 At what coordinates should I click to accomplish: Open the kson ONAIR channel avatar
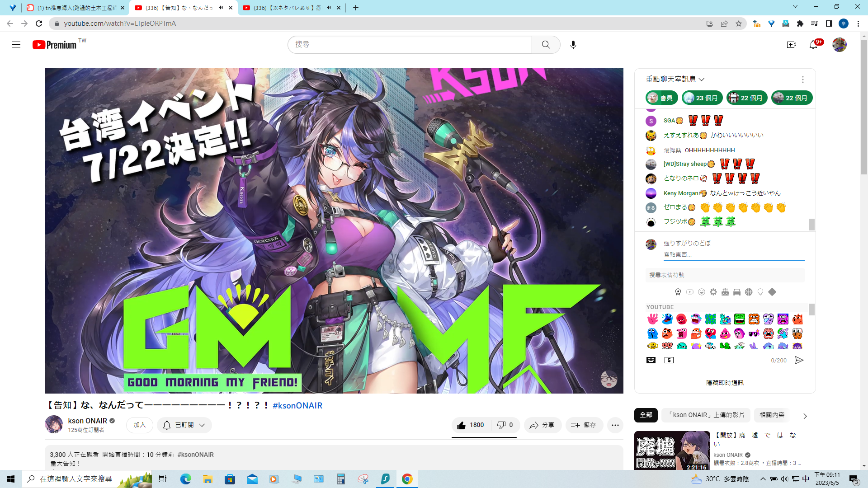click(54, 424)
